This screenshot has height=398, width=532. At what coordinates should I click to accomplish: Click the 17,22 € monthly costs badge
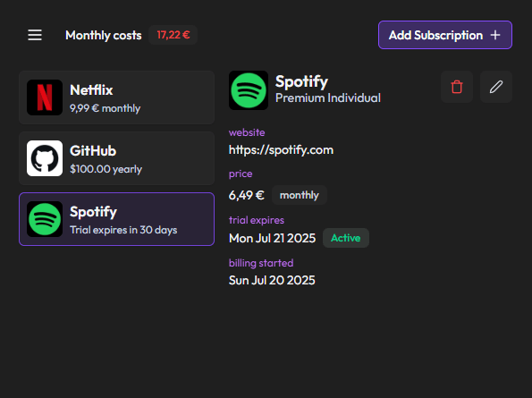(173, 35)
